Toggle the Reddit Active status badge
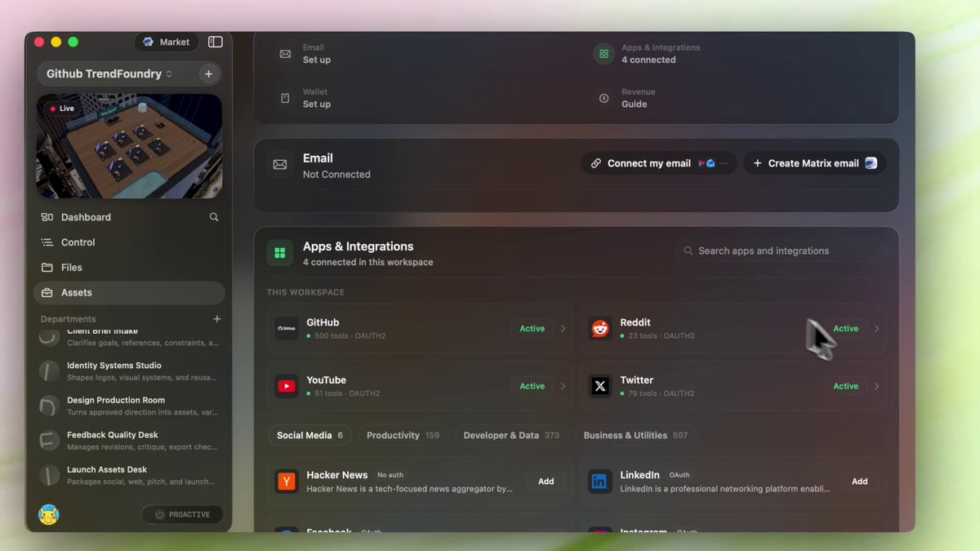The height and width of the screenshot is (551, 980). coord(845,329)
